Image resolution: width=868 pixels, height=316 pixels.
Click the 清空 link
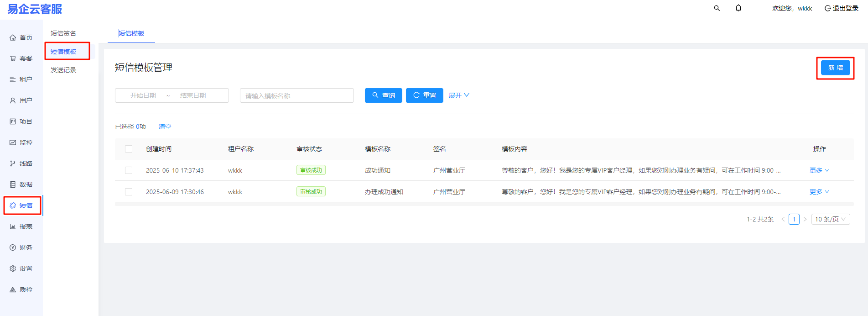point(165,126)
